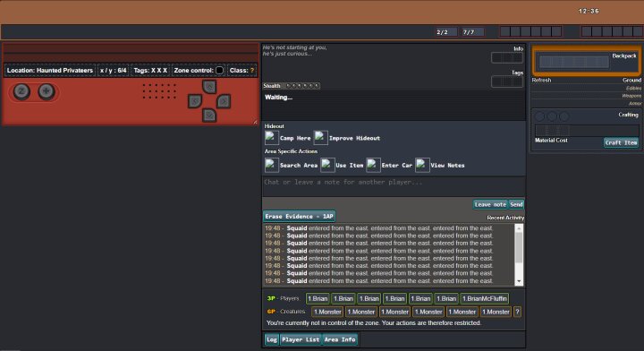Click the 6P - Creatures label
This screenshot has width=644, height=351.
click(286, 312)
